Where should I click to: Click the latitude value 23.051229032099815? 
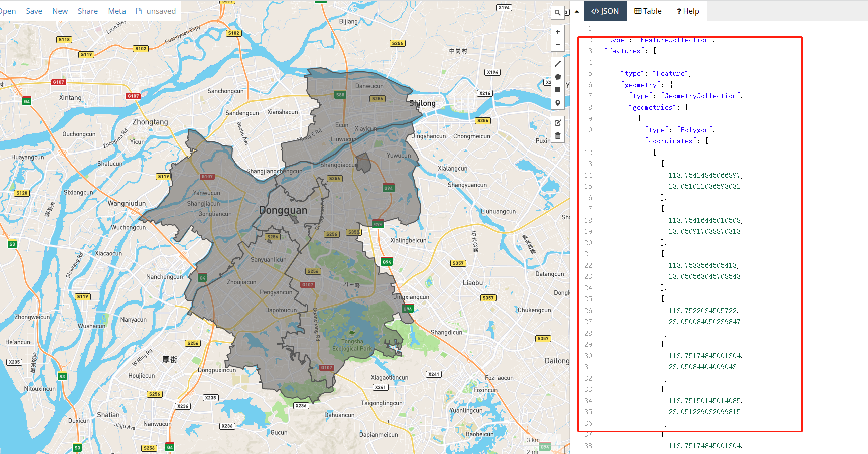pos(705,412)
